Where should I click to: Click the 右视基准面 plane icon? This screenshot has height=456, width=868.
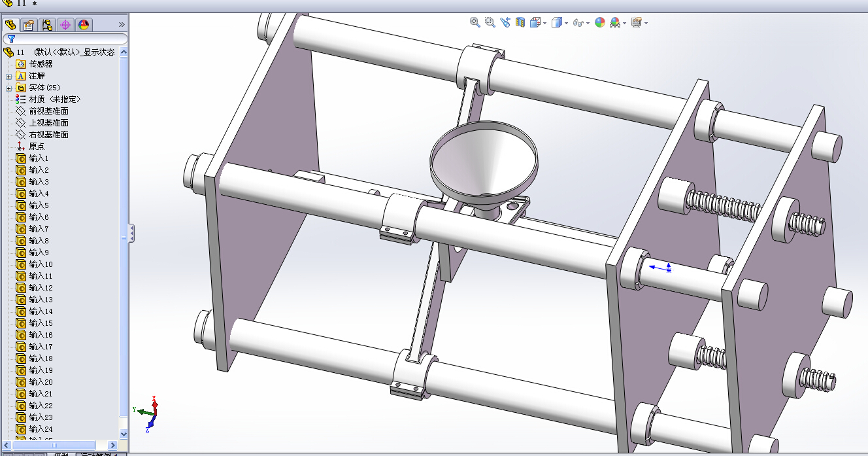(x=21, y=135)
